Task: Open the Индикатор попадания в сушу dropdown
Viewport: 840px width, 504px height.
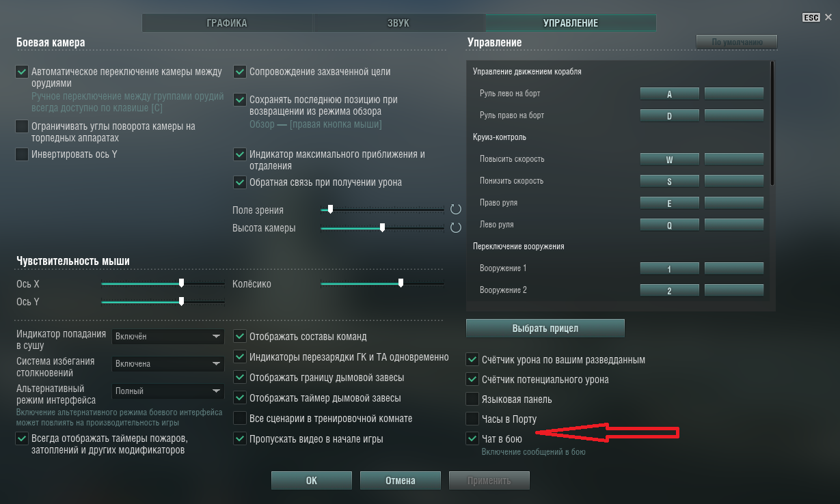Action: click(168, 337)
